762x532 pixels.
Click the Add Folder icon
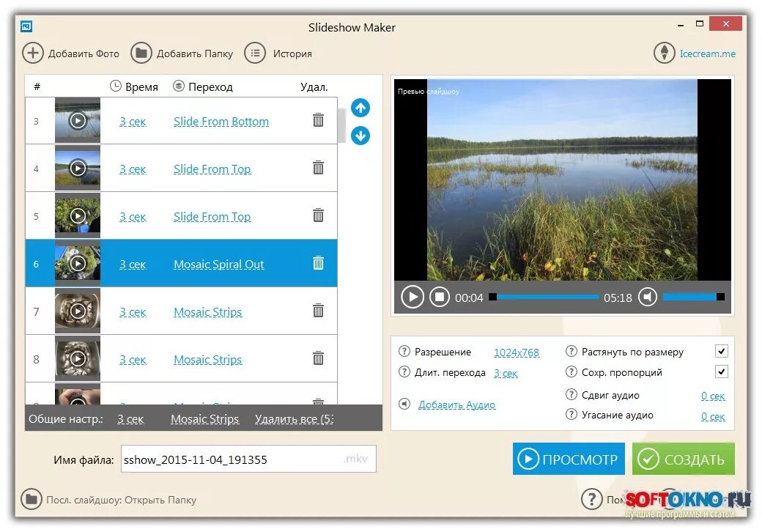tap(141, 53)
